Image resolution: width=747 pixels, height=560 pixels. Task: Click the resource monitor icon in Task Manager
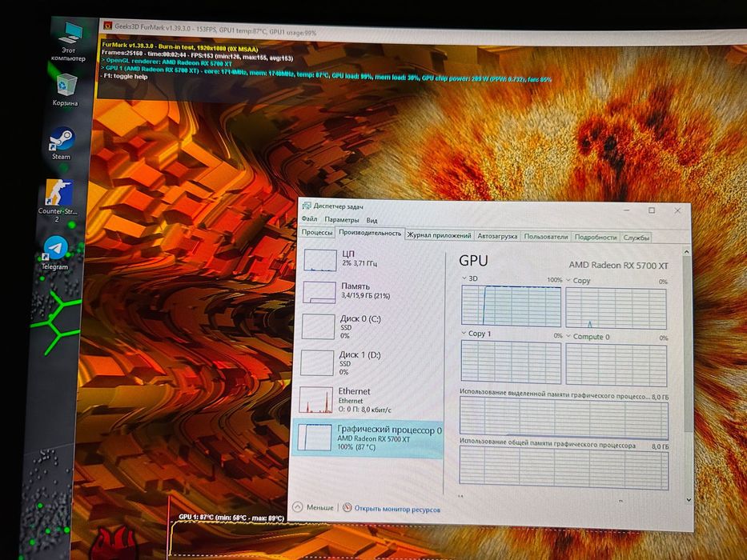click(347, 508)
